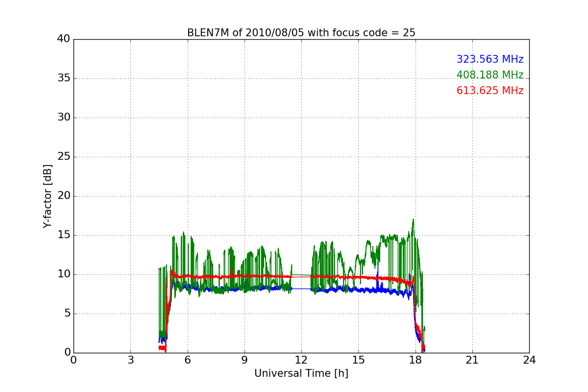Click the 6 tick label on time axis
588x392 pixels.
[x=187, y=360]
